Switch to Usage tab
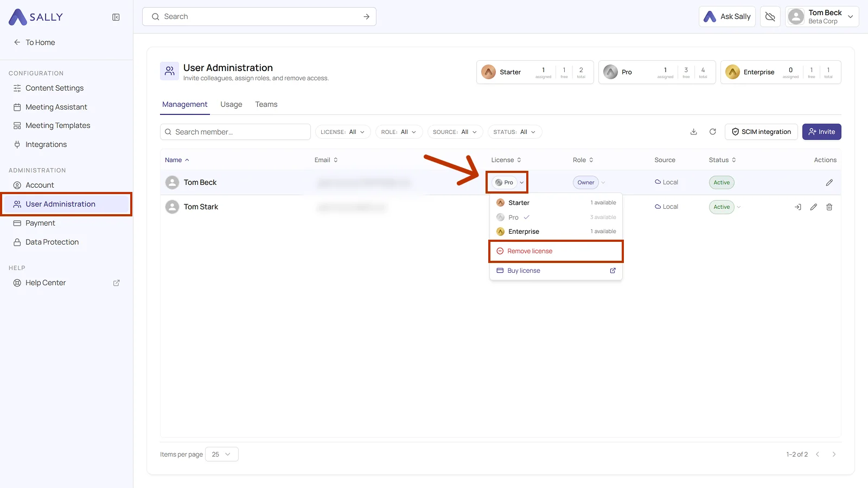The height and width of the screenshot is (488, 868). point(231,104)
